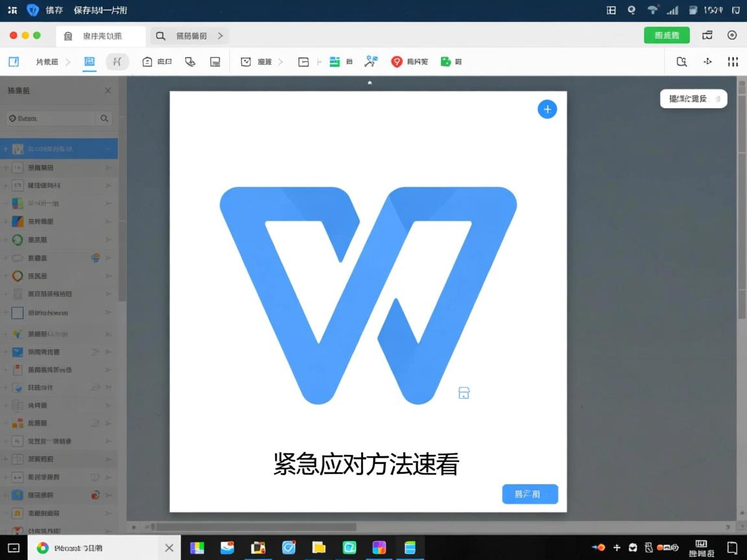Open the document search magnifier icon on the toolbar
The width and height of the screenshot is (747, 560).
click(x=682, y=62)
